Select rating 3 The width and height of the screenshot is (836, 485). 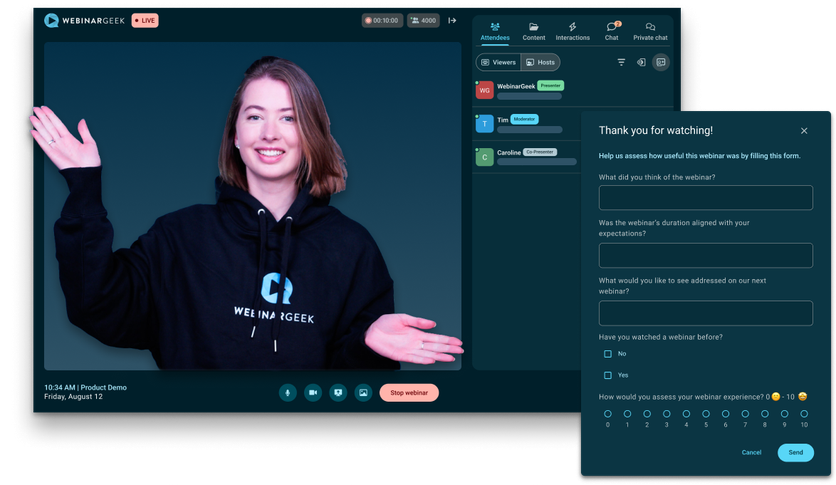click(x=666, y=414)
